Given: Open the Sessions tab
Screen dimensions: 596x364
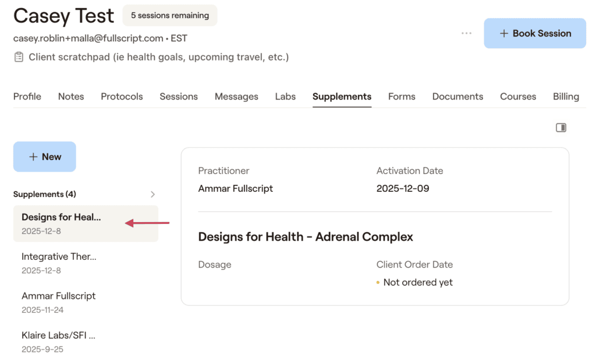Looking at the screenshot, I should point(179,97).
